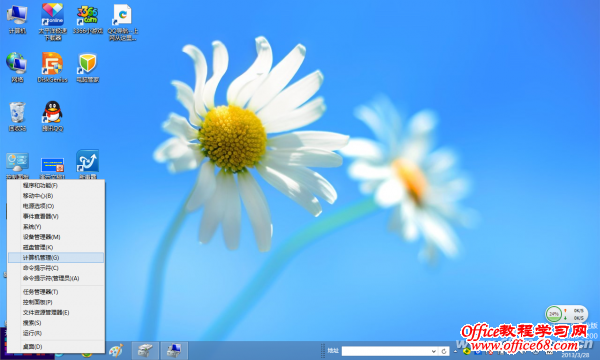This screenshot has height=360, width=600.
Task: Click the taskbar date 2013/3/28
Action: click(x=575, y=355)
